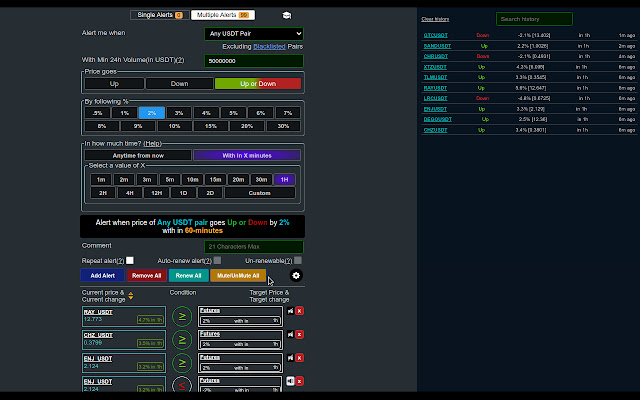Open the (?) hint beside Min 24h Volume
The height and width of the screenshot is (400, 640).
click(x=180, y=60)
